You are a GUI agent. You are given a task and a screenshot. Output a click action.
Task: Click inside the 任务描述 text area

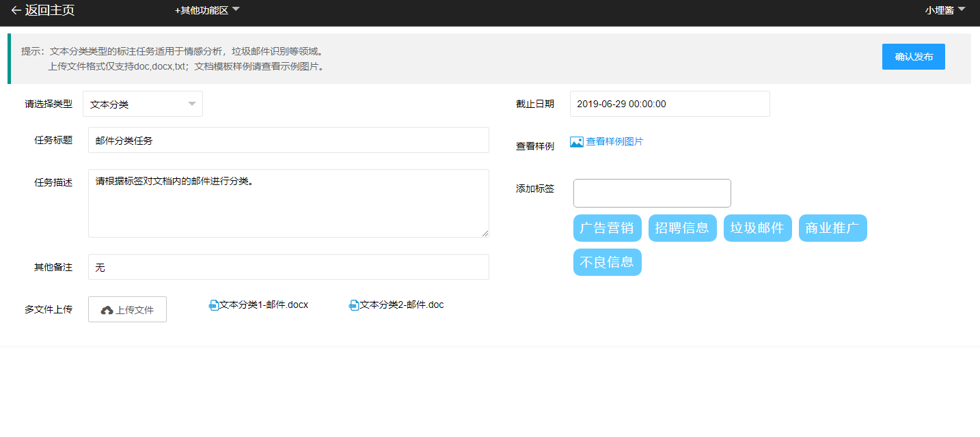click(x=288, y=203)
